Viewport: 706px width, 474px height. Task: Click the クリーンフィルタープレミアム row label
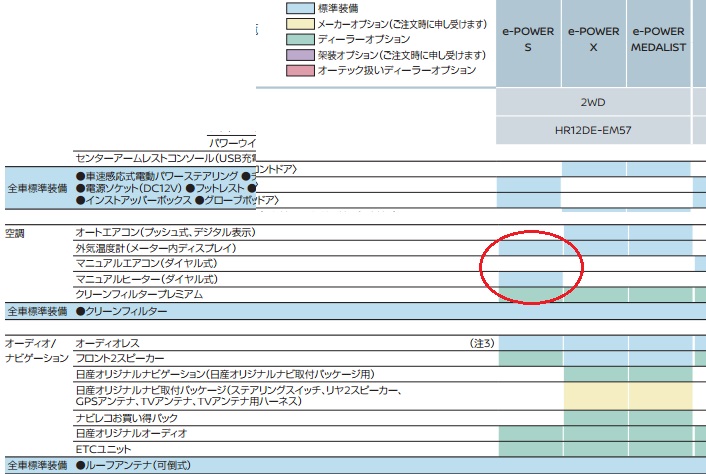pyautogui.click(x=139, y=295)
